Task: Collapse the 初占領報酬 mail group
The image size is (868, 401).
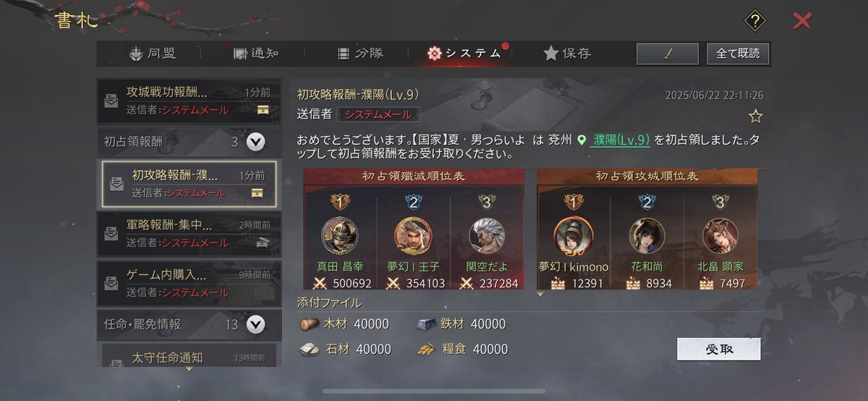Action: point(255,142)
